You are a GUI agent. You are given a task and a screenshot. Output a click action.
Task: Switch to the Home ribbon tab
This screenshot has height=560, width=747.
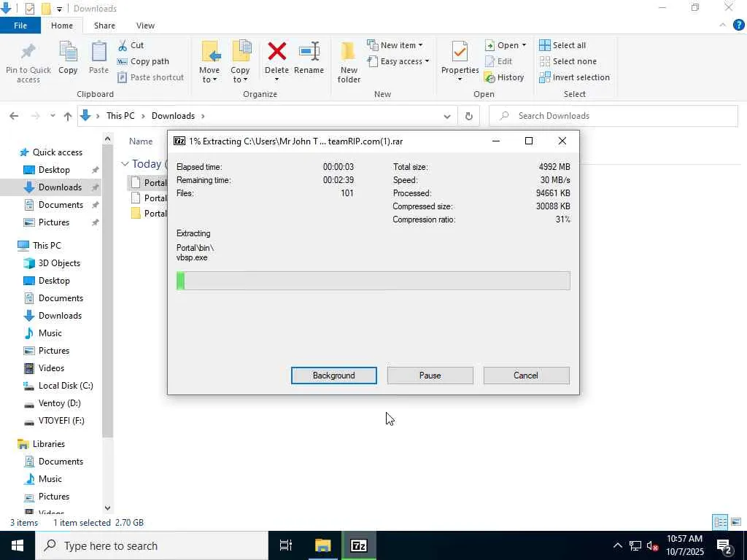click(x=62, y=26)
